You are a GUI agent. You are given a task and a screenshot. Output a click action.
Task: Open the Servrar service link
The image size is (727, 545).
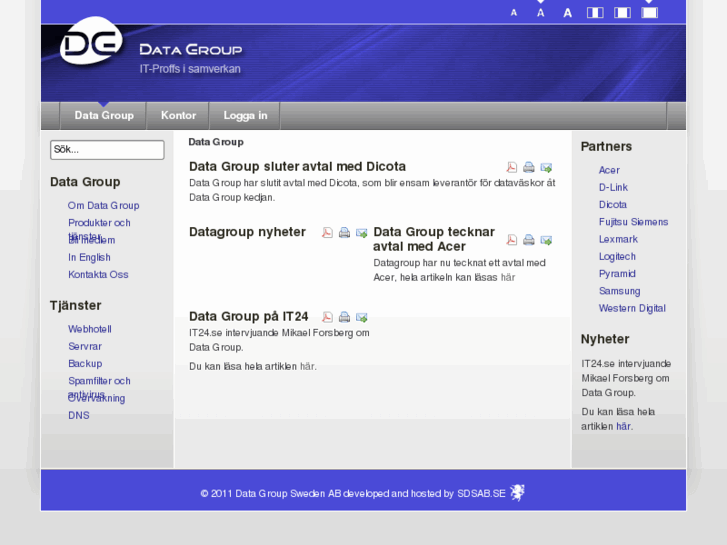coord(85,346)
